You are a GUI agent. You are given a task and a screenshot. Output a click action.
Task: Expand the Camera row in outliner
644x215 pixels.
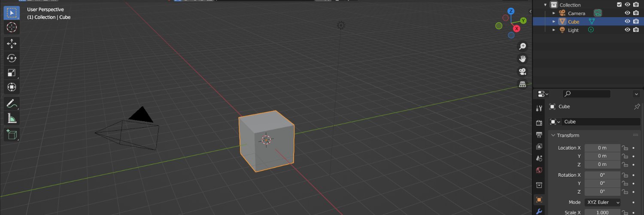pyautogui.click(x=554, y=13)
